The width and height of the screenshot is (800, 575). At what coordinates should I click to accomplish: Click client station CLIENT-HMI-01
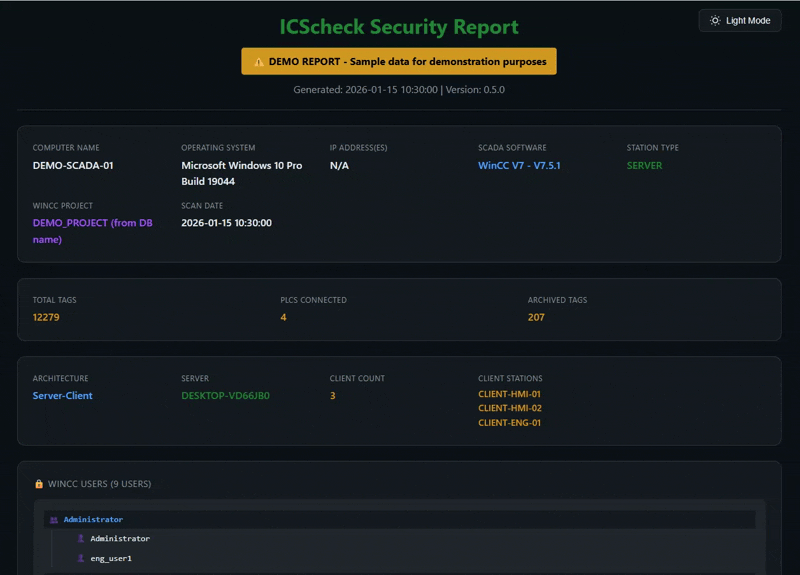509,394
